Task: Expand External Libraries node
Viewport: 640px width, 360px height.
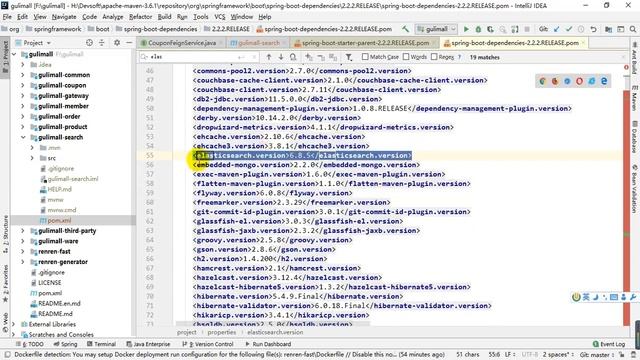Action: pos(14,324)
